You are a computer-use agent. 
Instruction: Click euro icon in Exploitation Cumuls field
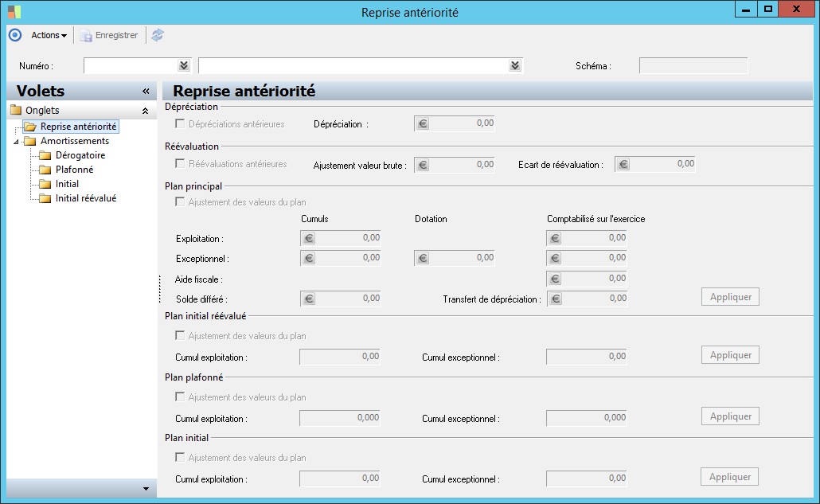309,238
